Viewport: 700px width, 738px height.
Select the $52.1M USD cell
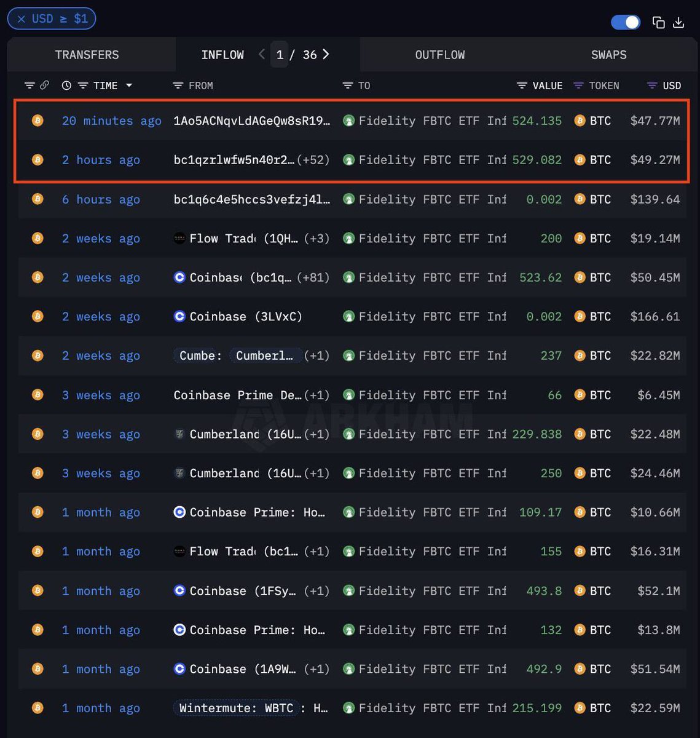(x=659, y=591)
